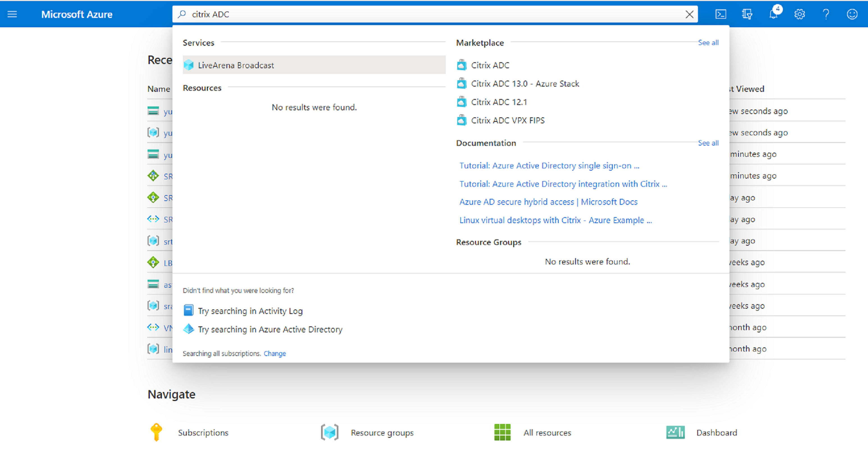Click the Citrix ADC 12.1 marketplace icon
This screenshot has height=476, width=868.
click(x=462, y=101)
